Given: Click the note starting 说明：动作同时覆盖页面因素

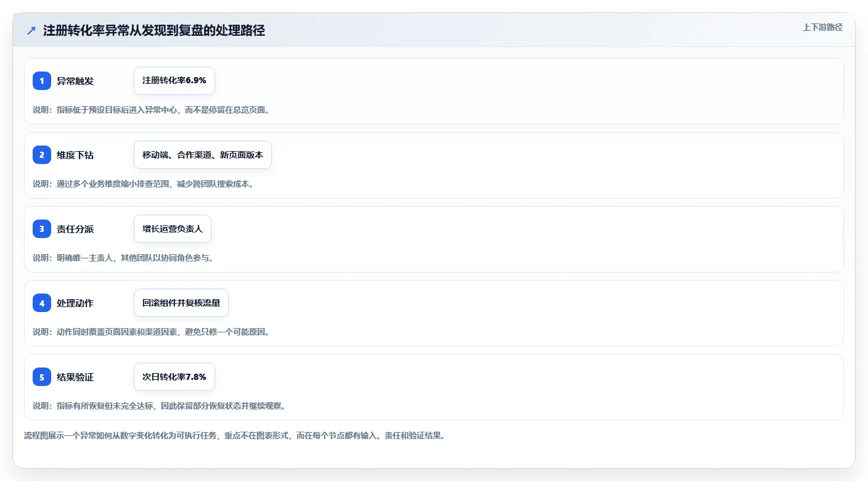Looking at the screenshot, I should click(x=152, y=332).
